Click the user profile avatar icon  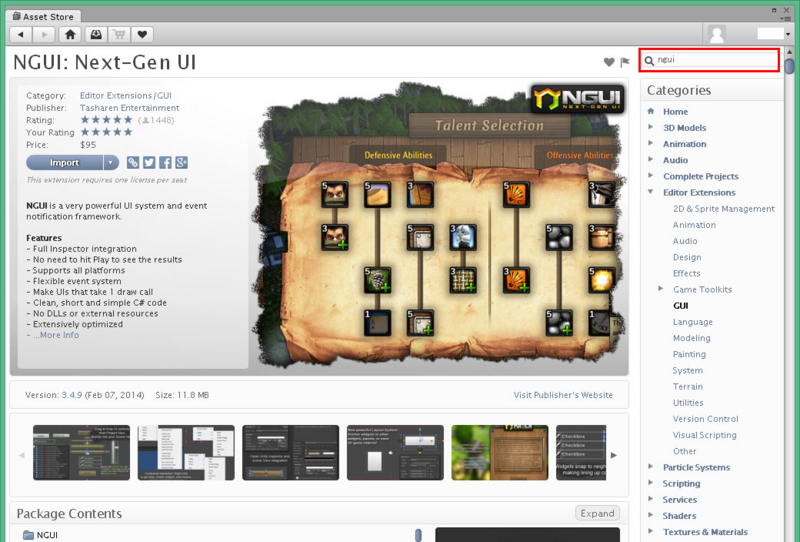click(717, 34)
